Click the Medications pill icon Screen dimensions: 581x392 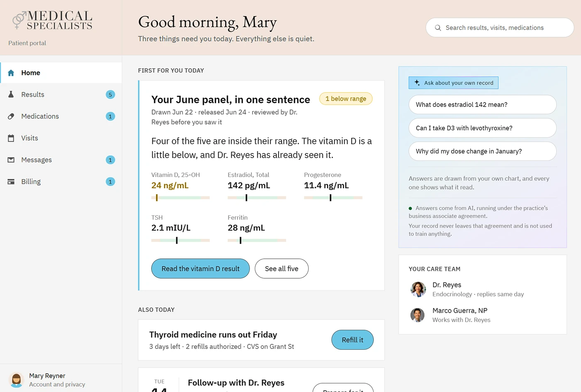(11, 117)
